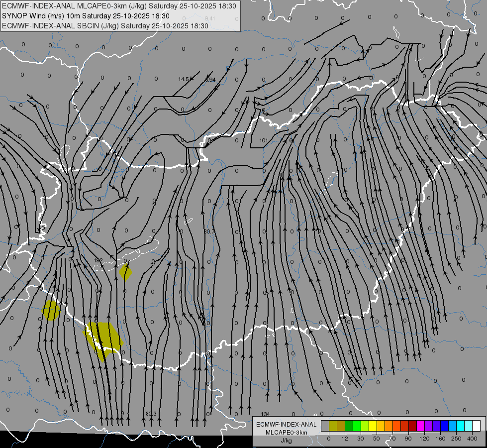
Task: Select the pale cyan legend swatch
Action: click(x=469, y=426)
